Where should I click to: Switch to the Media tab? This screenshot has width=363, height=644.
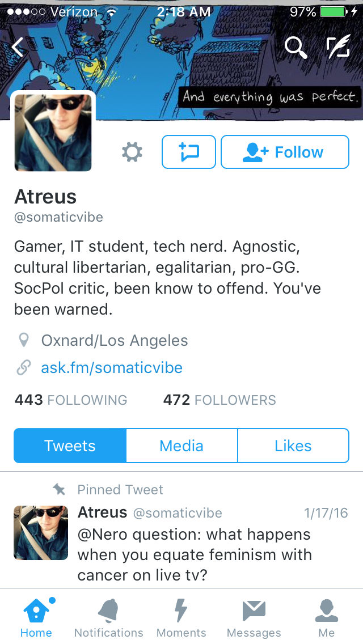coord(181,446)
